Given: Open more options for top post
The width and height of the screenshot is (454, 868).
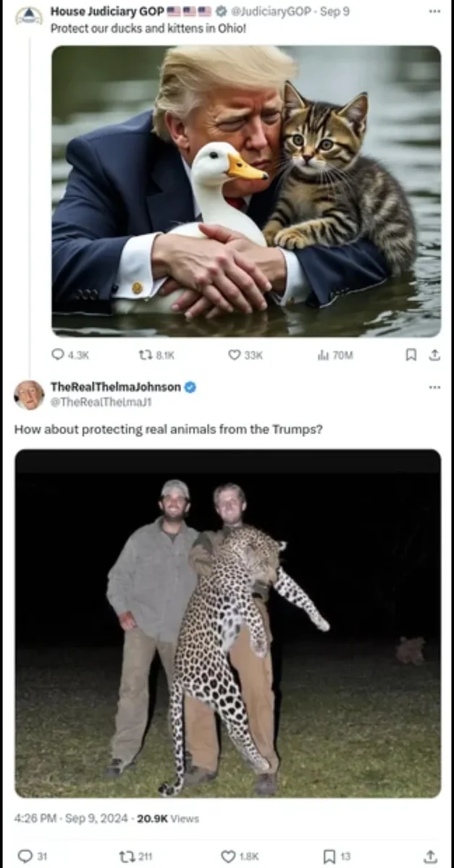Looking at the screenshot, I should 434,12.
